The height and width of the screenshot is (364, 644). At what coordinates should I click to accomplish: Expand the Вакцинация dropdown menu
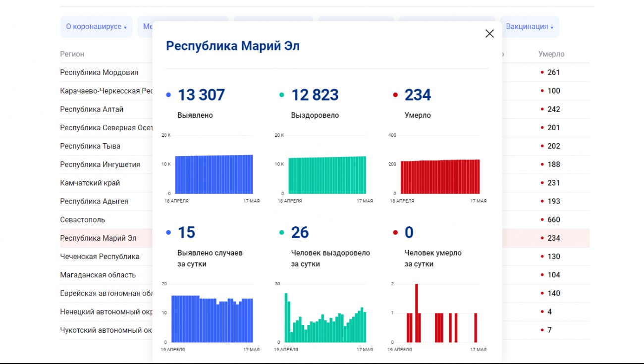tap(529, 27)
